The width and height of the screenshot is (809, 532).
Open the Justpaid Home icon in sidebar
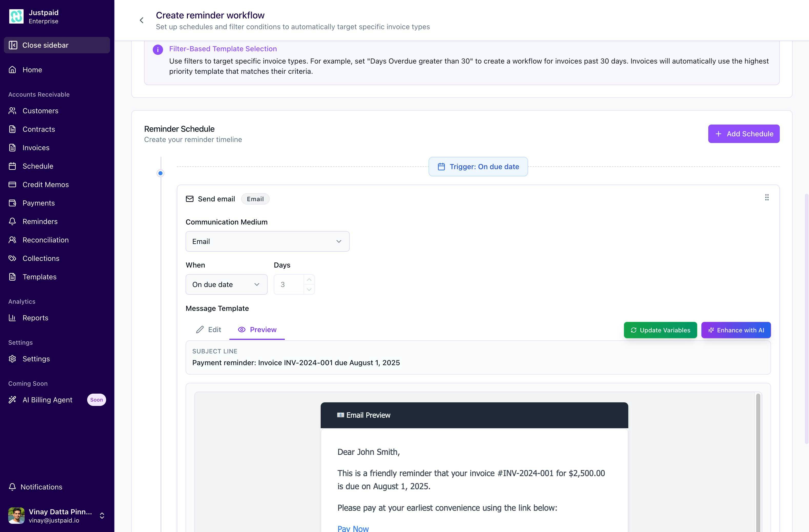[13, 69]
